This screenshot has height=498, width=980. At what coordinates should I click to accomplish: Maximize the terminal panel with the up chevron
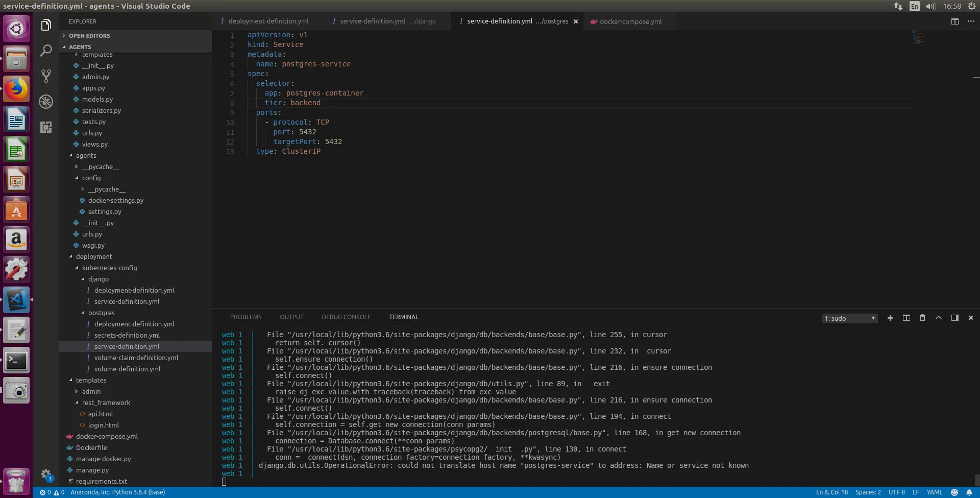pyautogui.click(x=938, y=318)
